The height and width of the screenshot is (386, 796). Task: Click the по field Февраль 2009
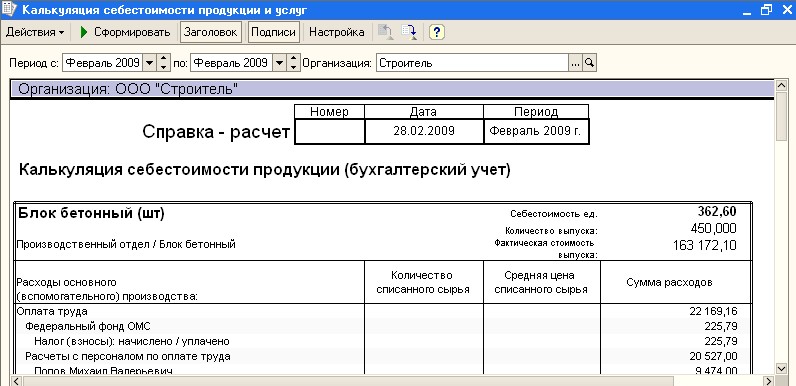pos(231,63)
